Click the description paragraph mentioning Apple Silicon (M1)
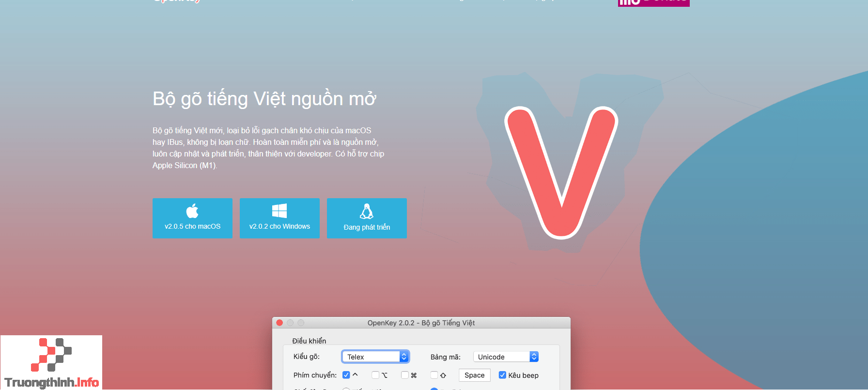Image resolution: width=868 pixels, height=390 pixels. [x=268, y=148]
